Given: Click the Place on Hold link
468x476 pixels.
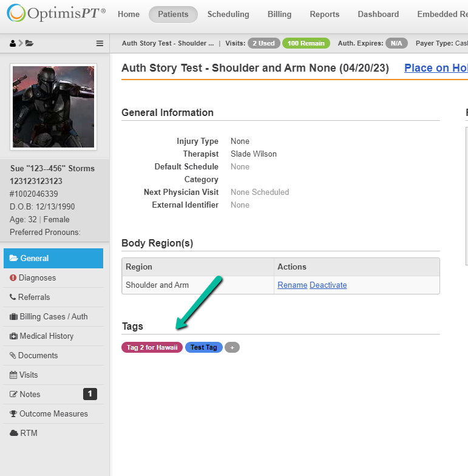Looking at the screenshot, I should (436, 68).
